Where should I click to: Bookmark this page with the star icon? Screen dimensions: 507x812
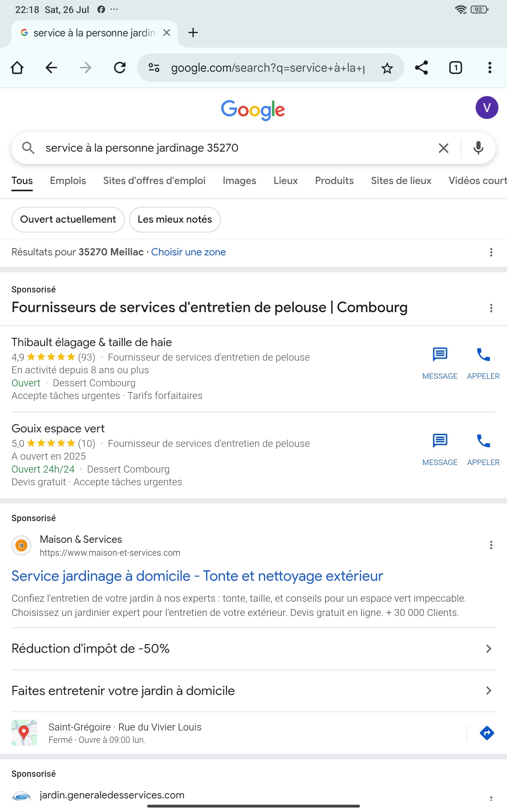click(x=387, y=68)
